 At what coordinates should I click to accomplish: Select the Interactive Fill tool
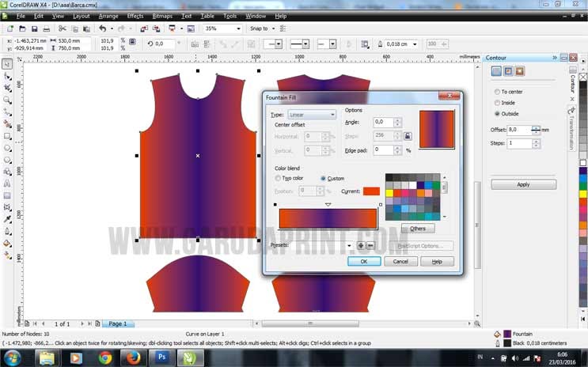[7, 255]
